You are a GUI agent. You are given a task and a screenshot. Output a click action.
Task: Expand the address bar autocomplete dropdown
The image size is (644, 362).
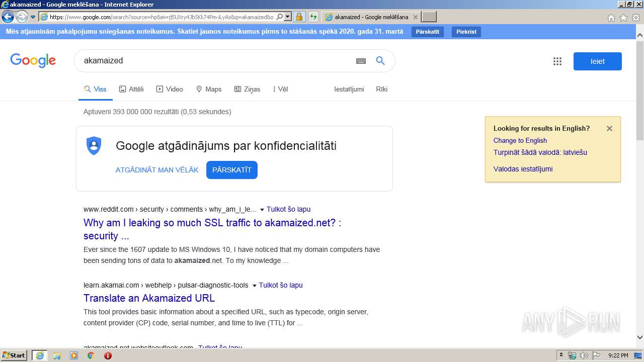pyautogui.click(x=288, y=17)
